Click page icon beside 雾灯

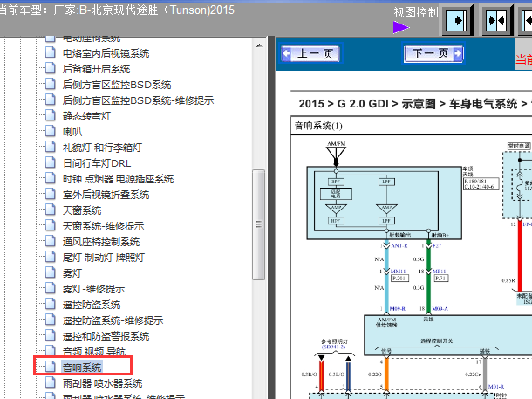[51, 272]
